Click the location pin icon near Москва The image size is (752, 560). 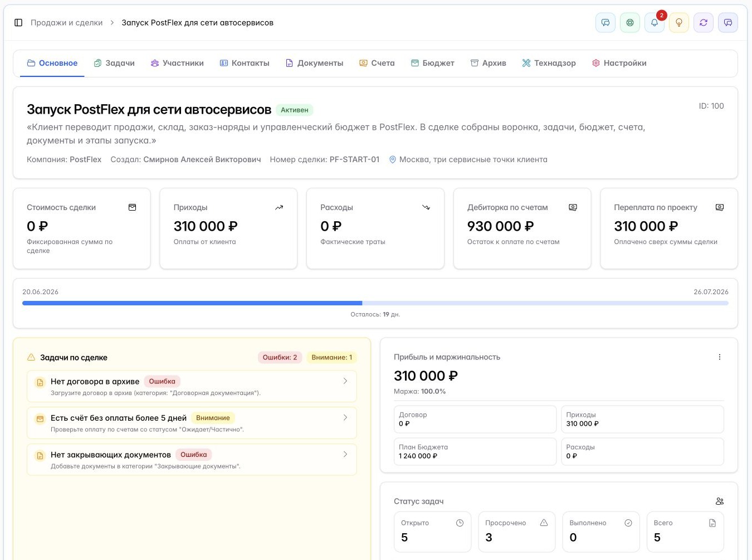tap(393, 159)
